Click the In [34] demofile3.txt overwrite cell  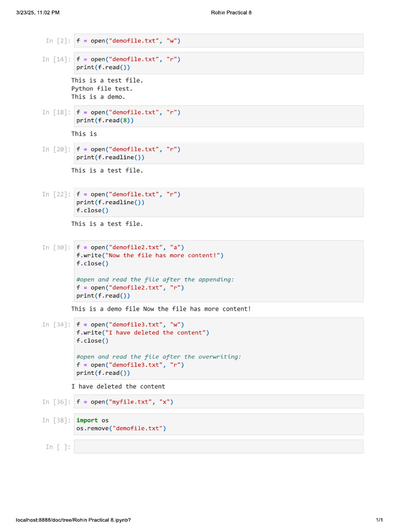click(219, 349)
